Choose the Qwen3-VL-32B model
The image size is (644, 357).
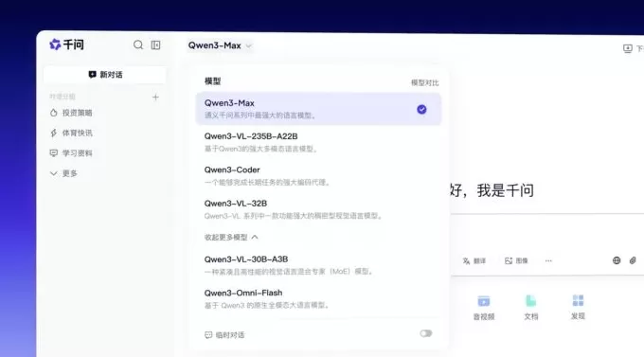[x=318, y=209]
